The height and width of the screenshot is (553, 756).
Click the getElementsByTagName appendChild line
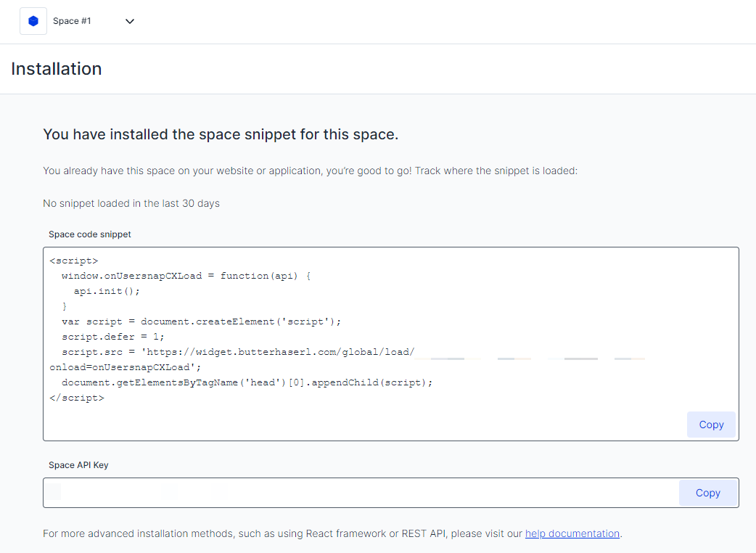tap(247, 382)
